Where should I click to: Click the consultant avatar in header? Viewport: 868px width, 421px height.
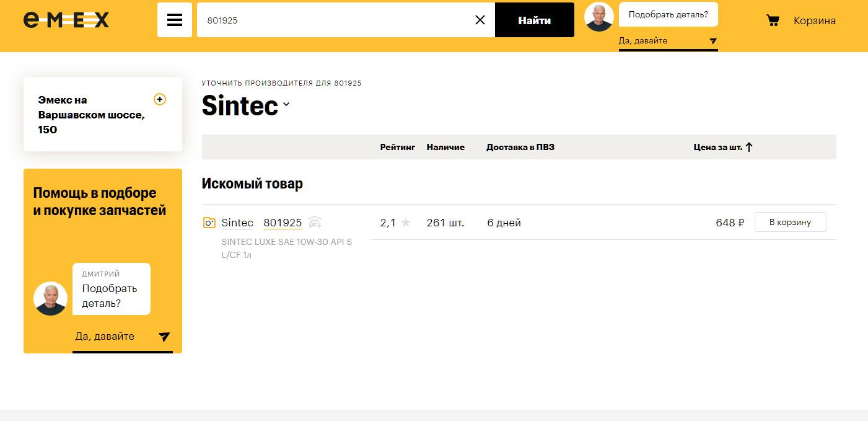tap(599, 17)
